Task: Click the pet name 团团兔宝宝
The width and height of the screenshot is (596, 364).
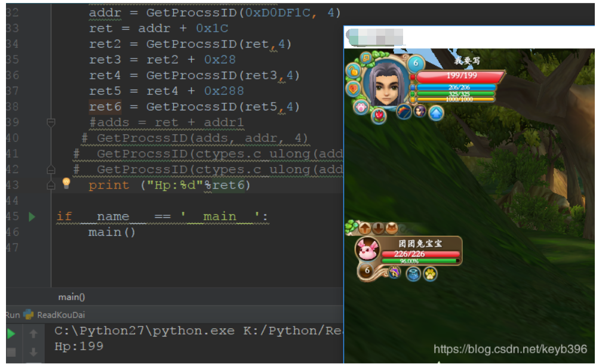Action: (x=420, y=243)
